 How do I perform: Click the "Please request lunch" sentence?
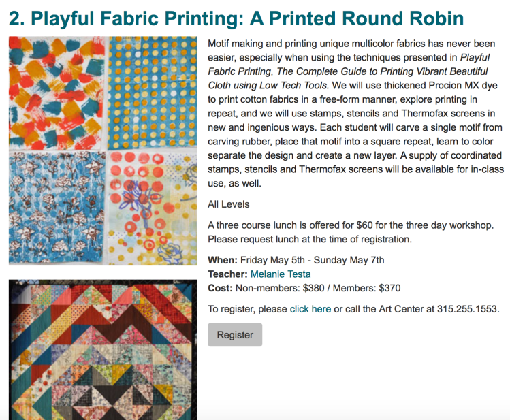click(310, 239)
